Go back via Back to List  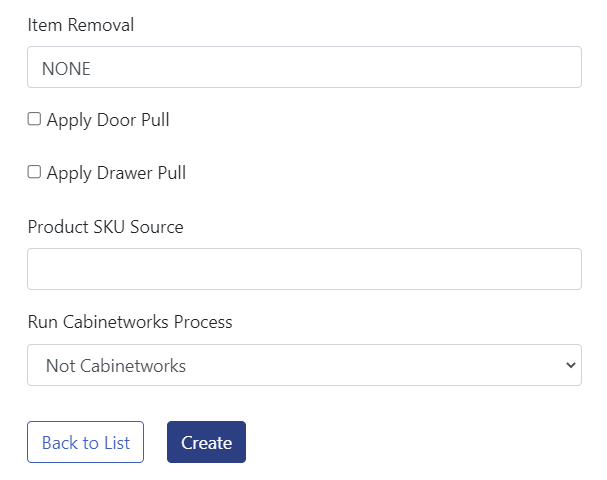tap(85, 442)
